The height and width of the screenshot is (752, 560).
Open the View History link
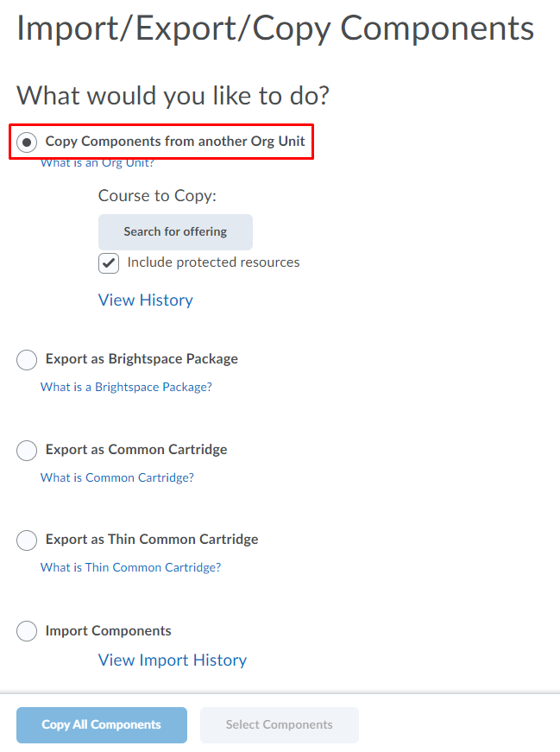click(x=145, y=300)
